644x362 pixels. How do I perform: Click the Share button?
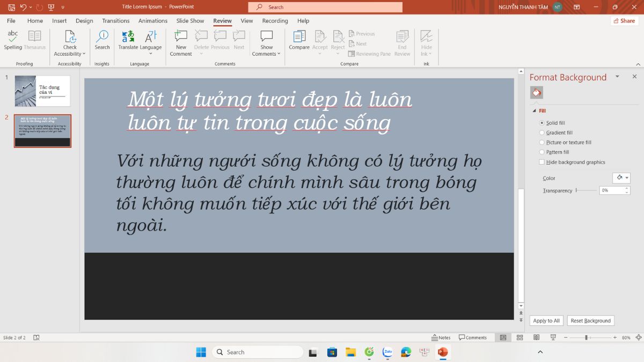(624, 21)
